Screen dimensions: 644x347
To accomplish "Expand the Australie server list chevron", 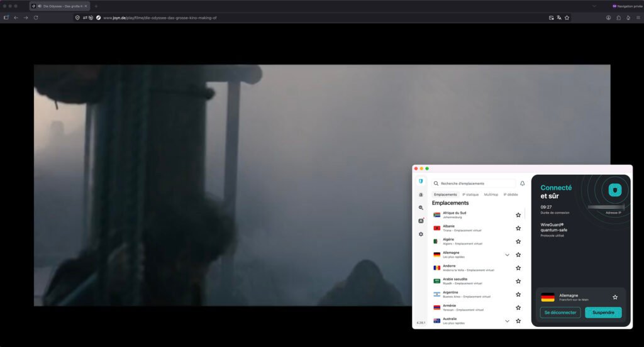I will pyautogui.click(x=508, y=321).
